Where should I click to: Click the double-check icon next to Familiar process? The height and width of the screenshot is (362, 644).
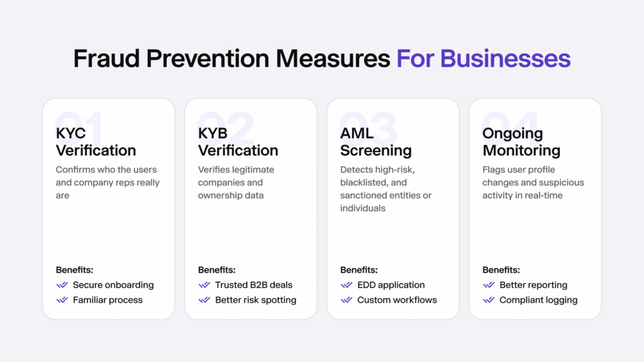(62, 300)
